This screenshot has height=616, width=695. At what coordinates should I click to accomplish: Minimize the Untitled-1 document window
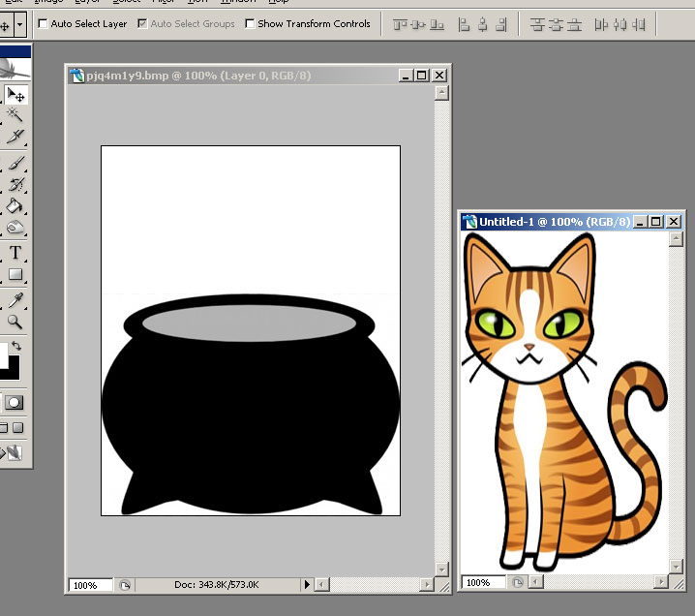pyautogui.click(x=639, y=221)
